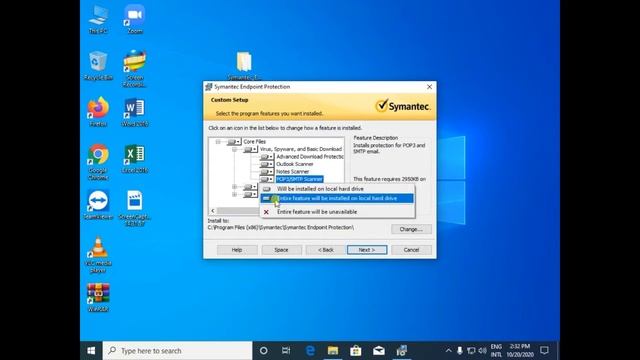Viewport: 640px width, 360px height.
Task: Open the Core Files feature drive dropdown
Action: (234, 142)
